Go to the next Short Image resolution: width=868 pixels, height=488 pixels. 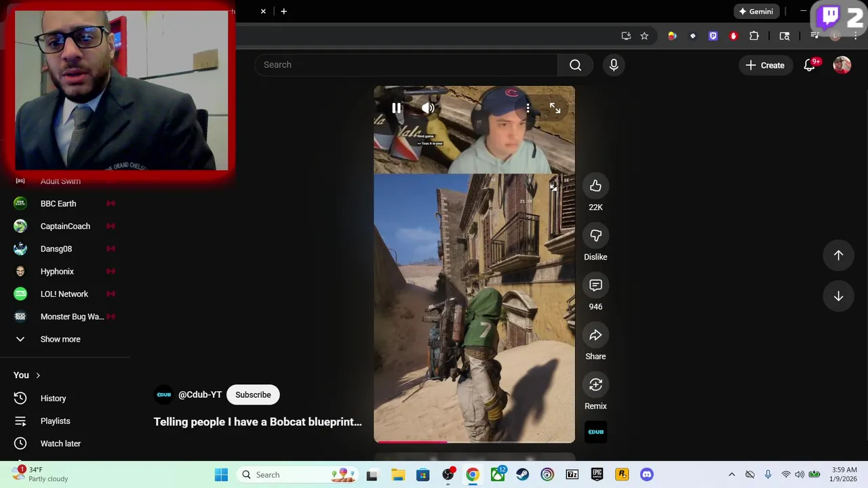(838, 296)
